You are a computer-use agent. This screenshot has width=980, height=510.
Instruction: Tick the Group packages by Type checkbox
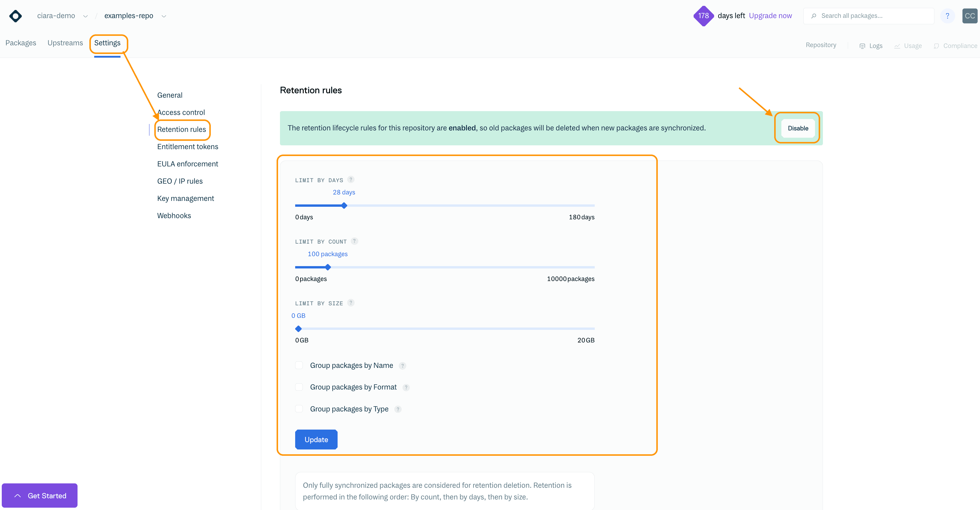[x=299, y=409]
